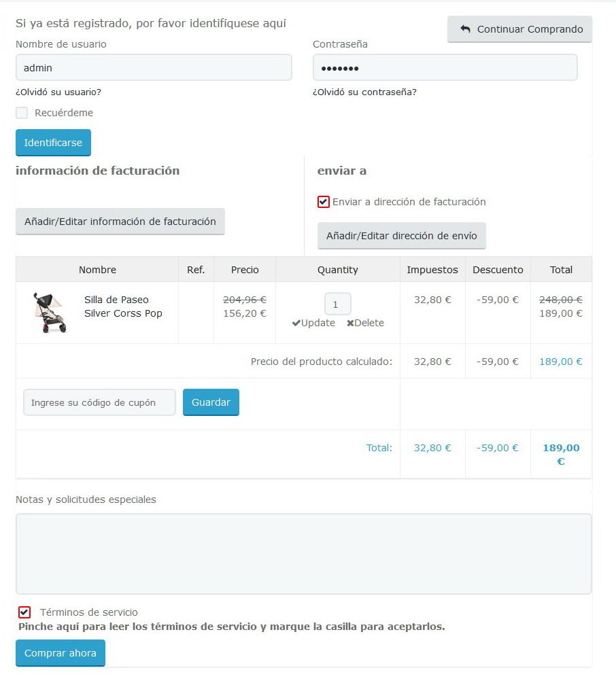Click the Continuar Comprando back arrow icon
616x700 pixels.
(466, 29)
